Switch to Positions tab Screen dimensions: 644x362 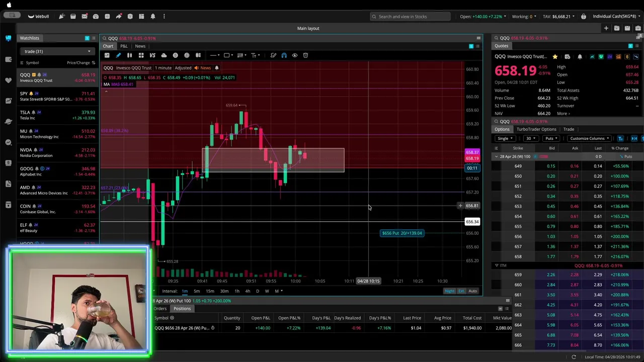[182, 309]
